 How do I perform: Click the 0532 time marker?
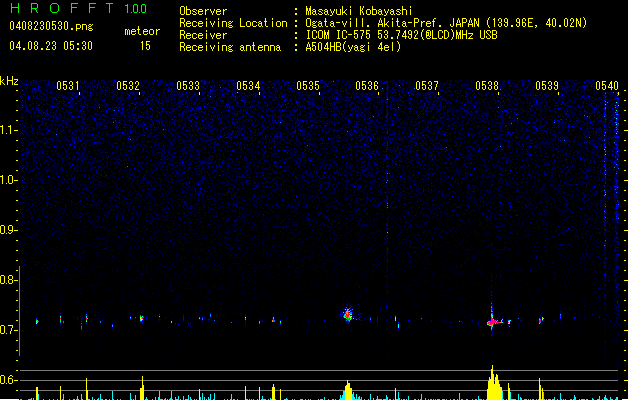point(128,86)
